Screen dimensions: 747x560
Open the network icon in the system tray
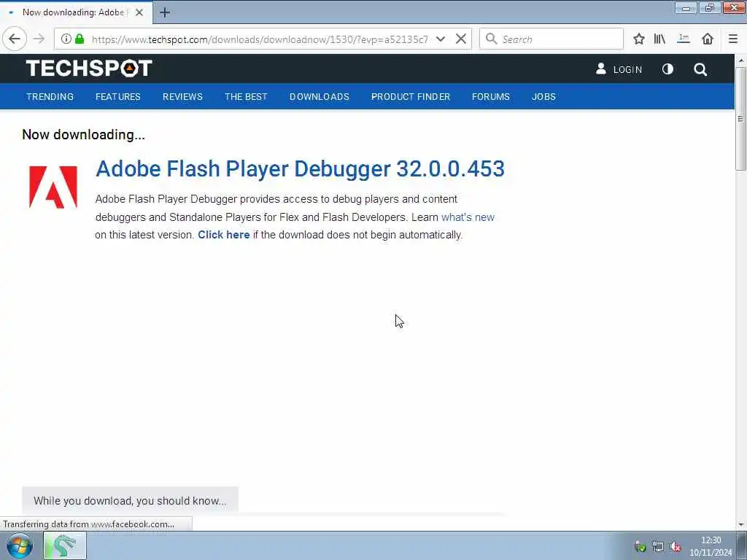click(658, 547)
